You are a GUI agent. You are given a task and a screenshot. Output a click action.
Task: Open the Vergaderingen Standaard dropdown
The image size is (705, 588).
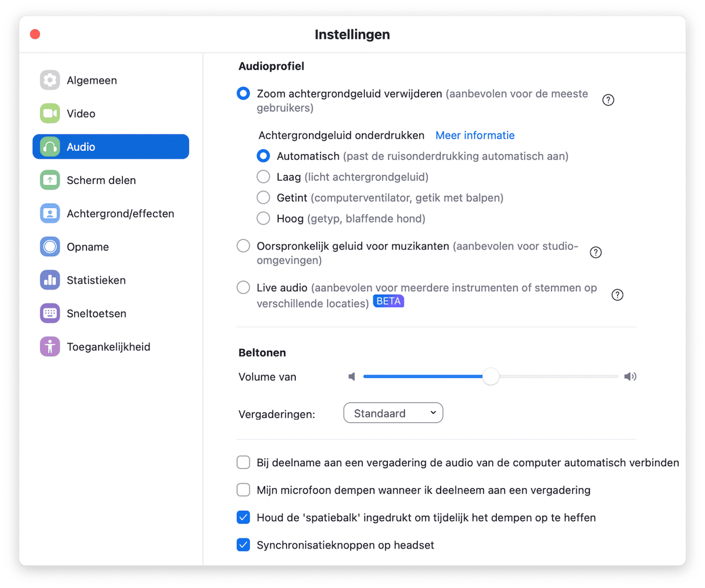(x=393, y=413)
